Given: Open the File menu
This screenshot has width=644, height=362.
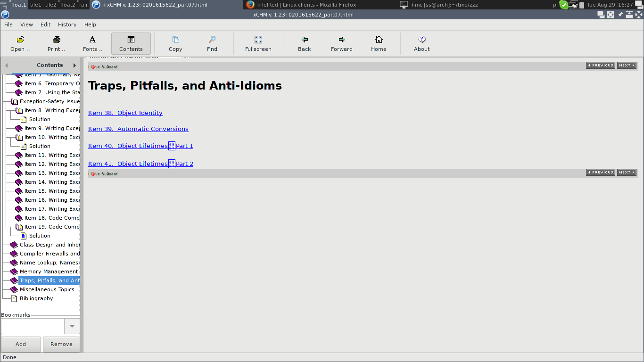Looking at the screenshot, I should point(8,25).
